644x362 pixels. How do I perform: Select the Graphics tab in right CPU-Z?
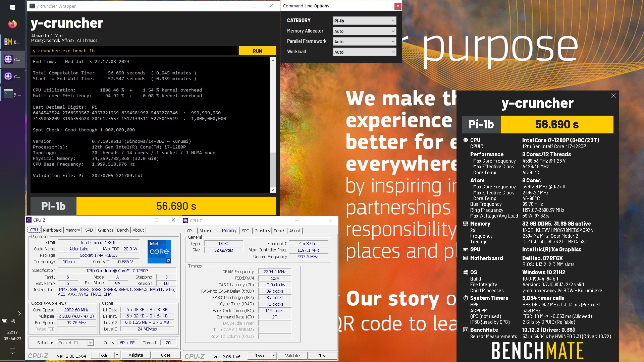[x=262, y=231]
